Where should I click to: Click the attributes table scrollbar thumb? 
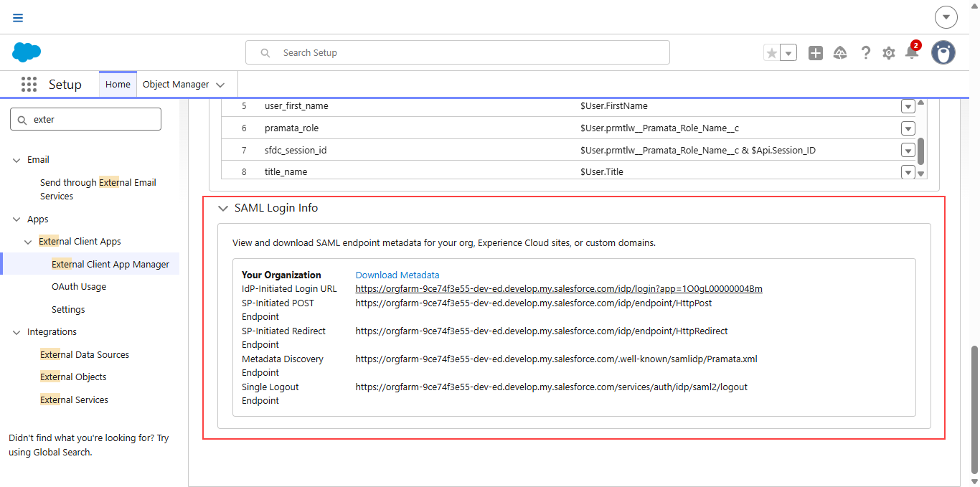point(921,151)
